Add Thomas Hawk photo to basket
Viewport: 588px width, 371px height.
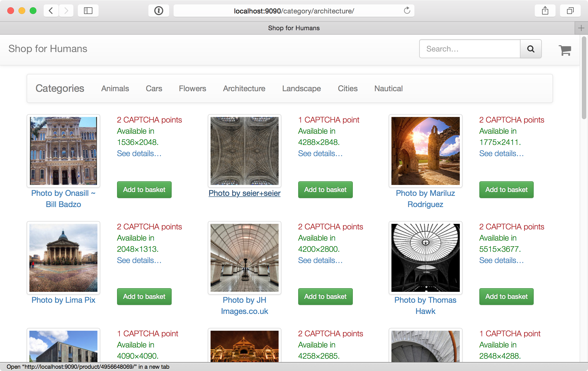pyautogui.click(x=507, y=297)
